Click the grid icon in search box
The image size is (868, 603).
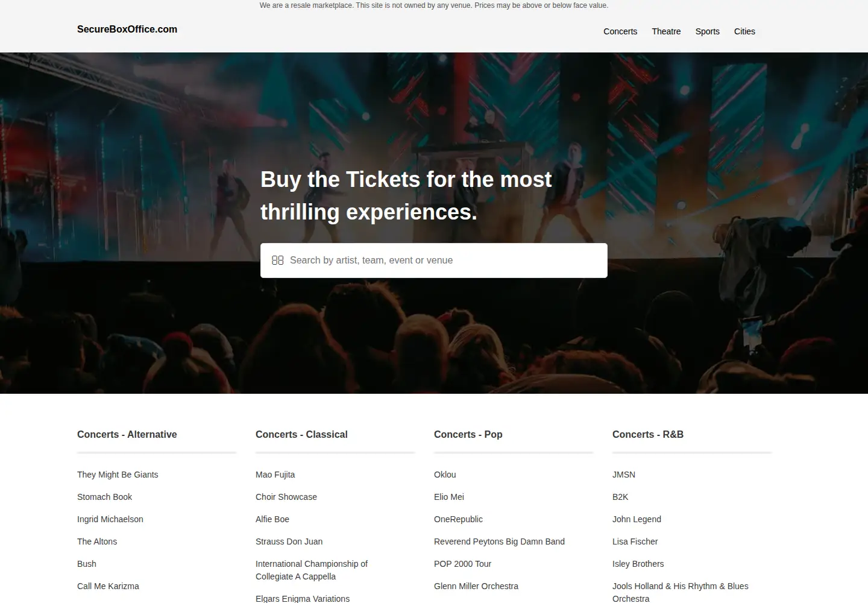coord(277,260)
